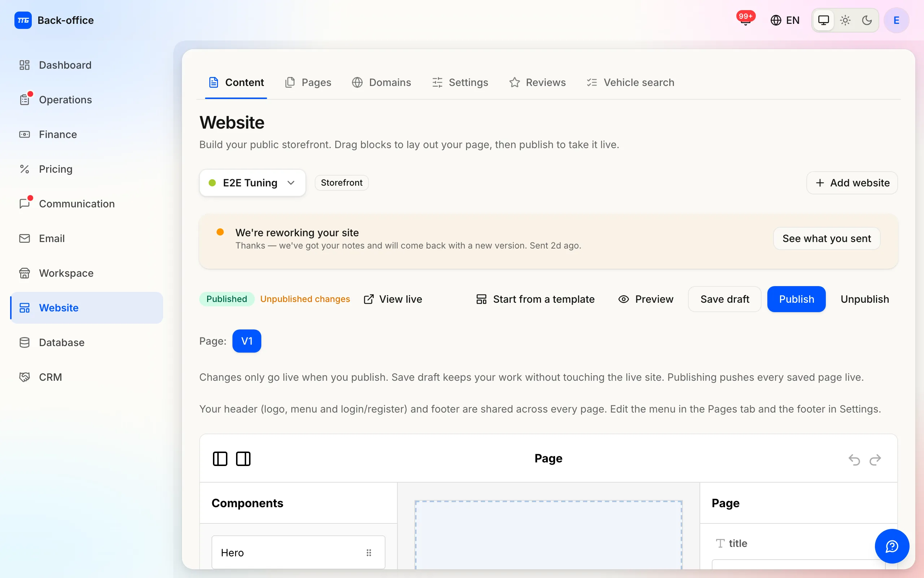Viewport: 924px width, 578px height.
Task: Open Communication in the sidebar
Action: click(x=87, y=204)
